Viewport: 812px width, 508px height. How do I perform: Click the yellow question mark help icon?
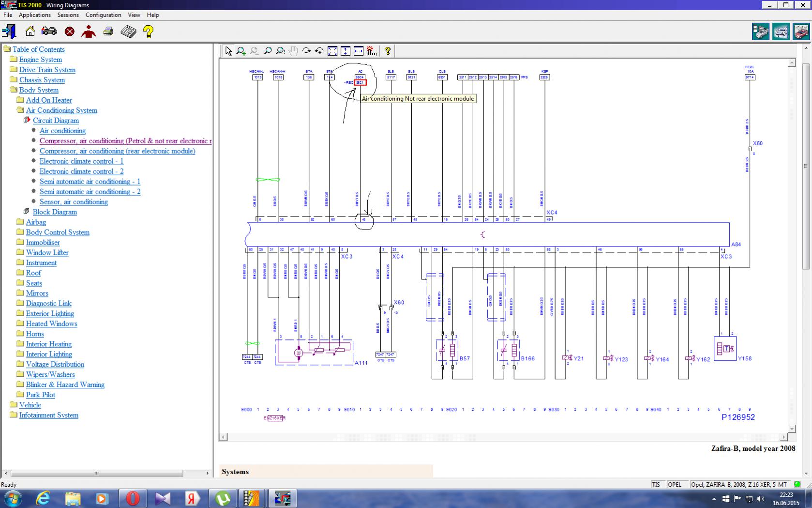(148, 32)
